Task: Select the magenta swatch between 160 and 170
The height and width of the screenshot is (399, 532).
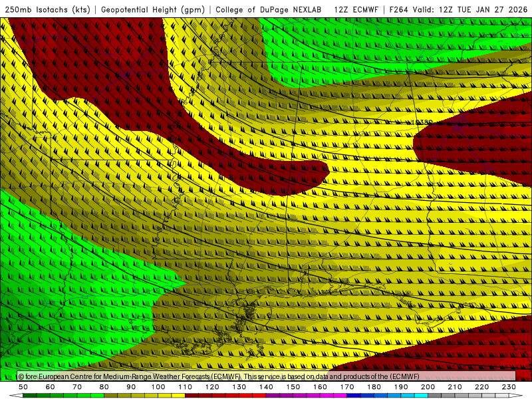Action: pyautogui.click(x=340, y=396)
